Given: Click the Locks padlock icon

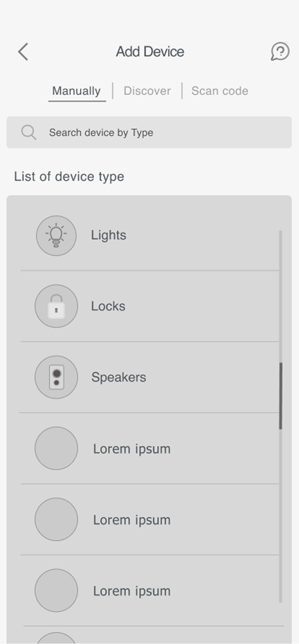Looking at the screenshot, I should [x=56, y=306].
